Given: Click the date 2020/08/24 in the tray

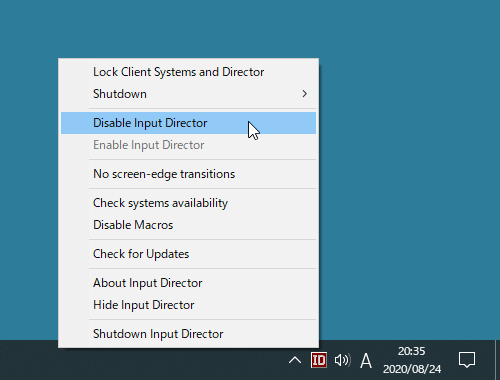Looking at the screenshot, I should [x=412, y=369].
